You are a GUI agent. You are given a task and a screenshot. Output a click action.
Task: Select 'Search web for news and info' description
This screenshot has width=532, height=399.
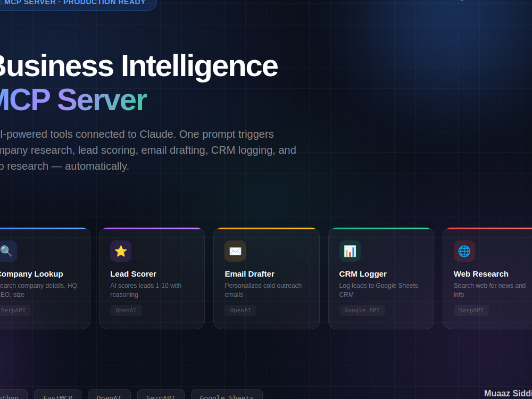click(x=489, y=290)
